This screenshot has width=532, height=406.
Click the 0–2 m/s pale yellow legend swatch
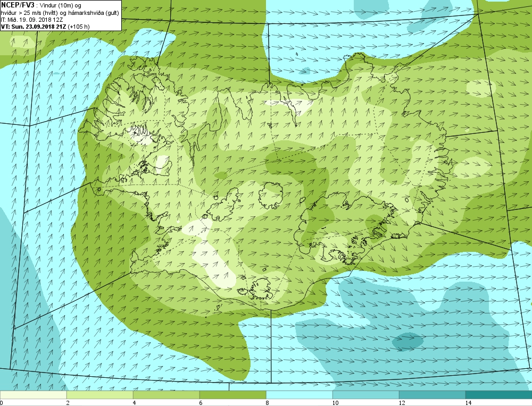pyautogui.click(x=33, y=395)
